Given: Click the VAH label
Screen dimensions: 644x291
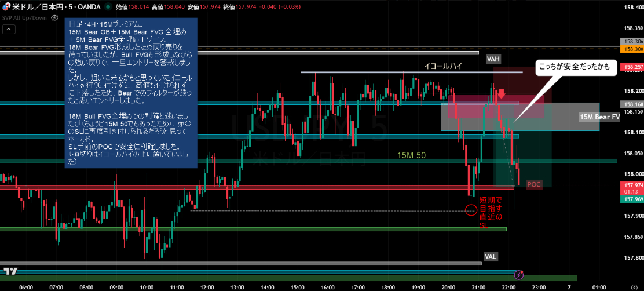Looking at the screenshot, I should point(493,59).
